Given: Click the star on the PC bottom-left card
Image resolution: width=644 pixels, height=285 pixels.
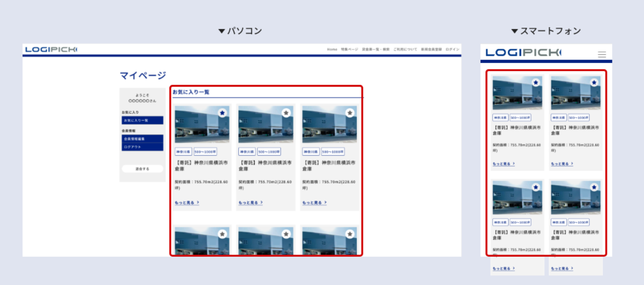Looking at the screenshot, I should [x=222, y=234].
